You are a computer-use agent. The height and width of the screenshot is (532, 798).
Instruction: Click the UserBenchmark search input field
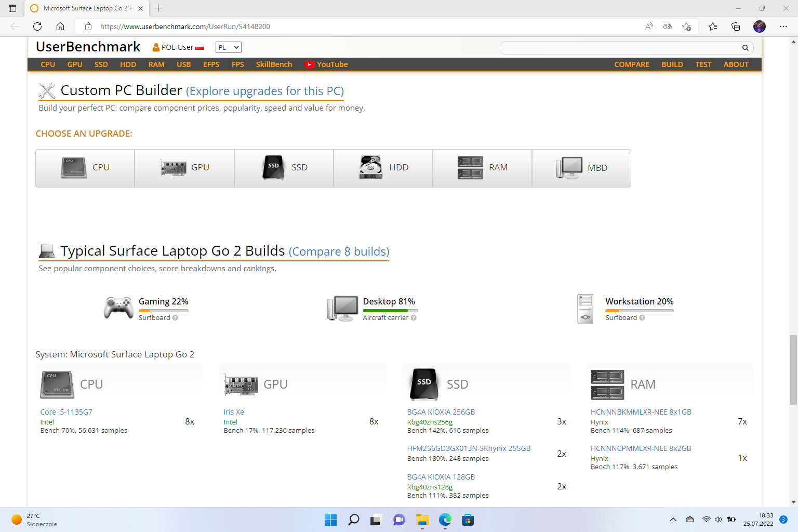point(618,48)
